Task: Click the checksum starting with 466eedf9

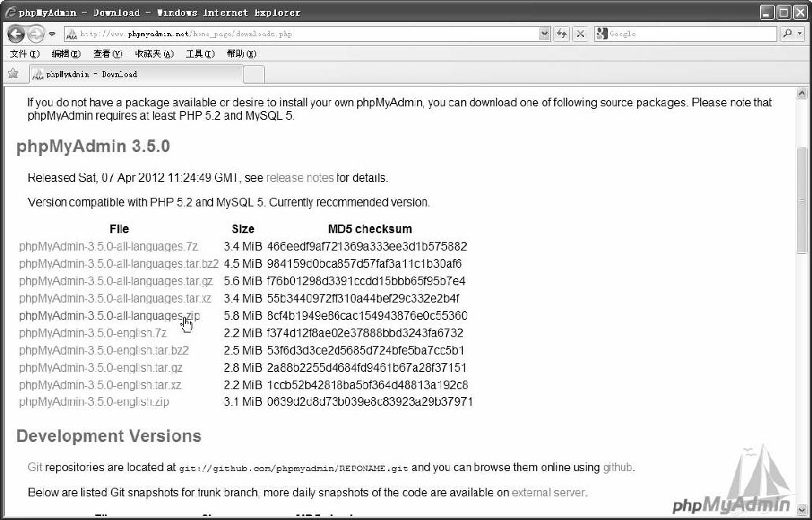Action: (x=367, y=247)
